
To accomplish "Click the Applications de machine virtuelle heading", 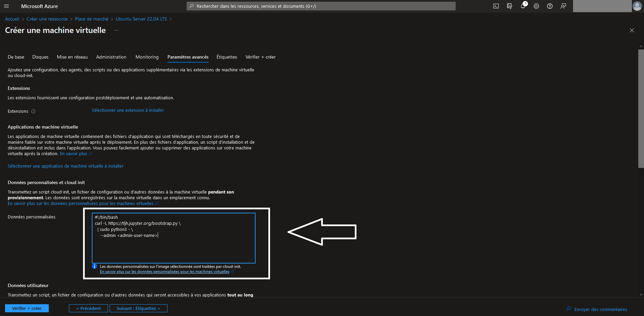I will click(x=43, y=127).
